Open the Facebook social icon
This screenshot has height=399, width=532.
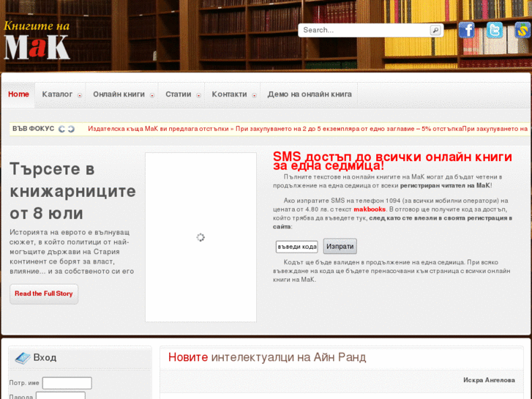point(467,30)
